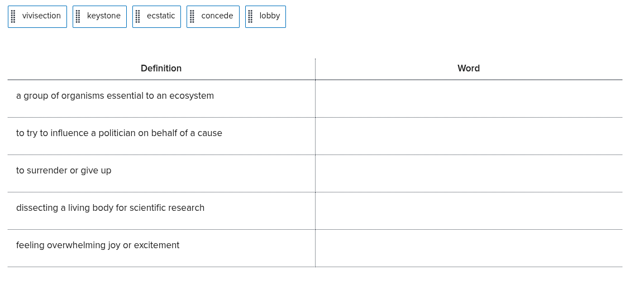Click the drag handle on the keystone chip
644x285 pixels.
tap(78, 17)
